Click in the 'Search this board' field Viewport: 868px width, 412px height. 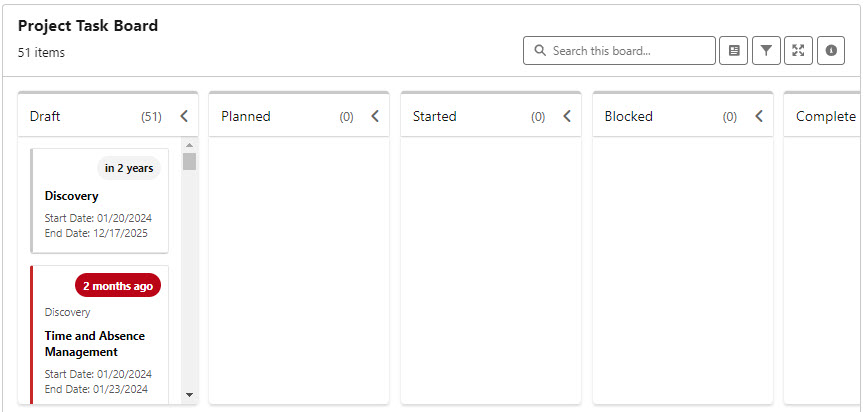coord(630,51)
